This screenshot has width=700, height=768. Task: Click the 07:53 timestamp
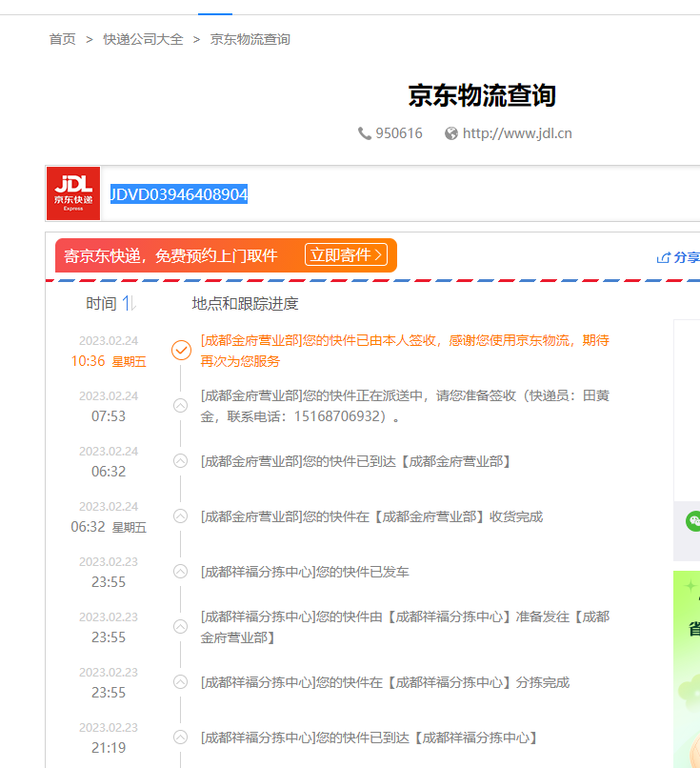[109, 416]
